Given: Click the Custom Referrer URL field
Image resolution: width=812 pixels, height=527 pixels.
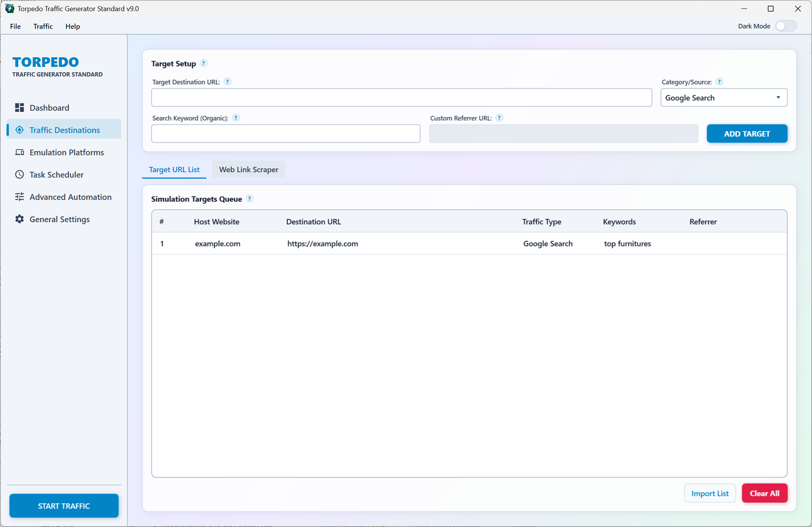Looking at the screenshot, I should 564,134.
